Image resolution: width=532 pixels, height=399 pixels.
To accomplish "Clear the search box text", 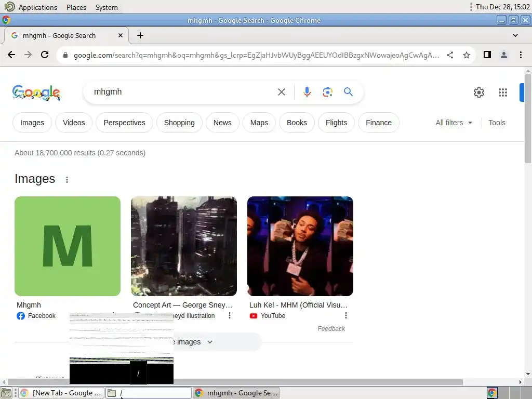I will [x=281, y=92].
